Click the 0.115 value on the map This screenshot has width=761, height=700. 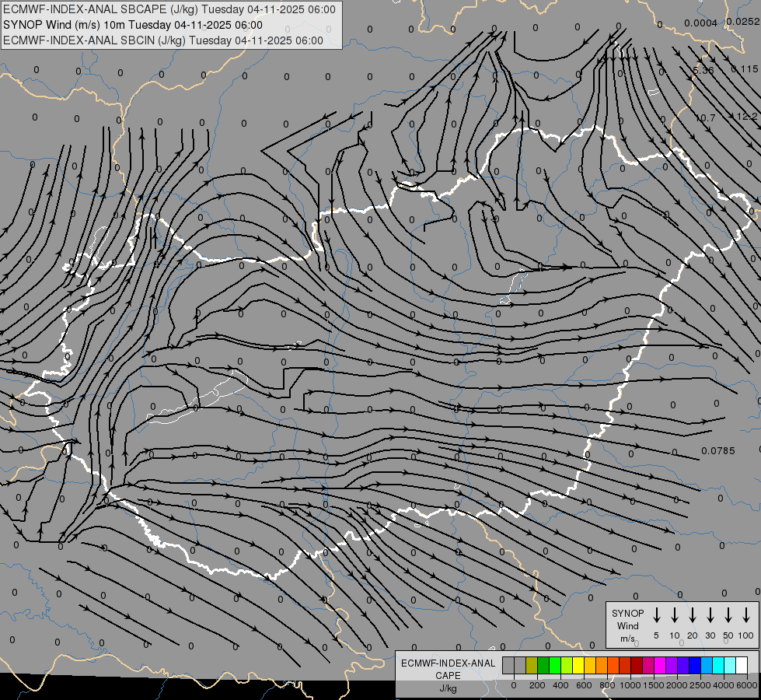point(745,69)
